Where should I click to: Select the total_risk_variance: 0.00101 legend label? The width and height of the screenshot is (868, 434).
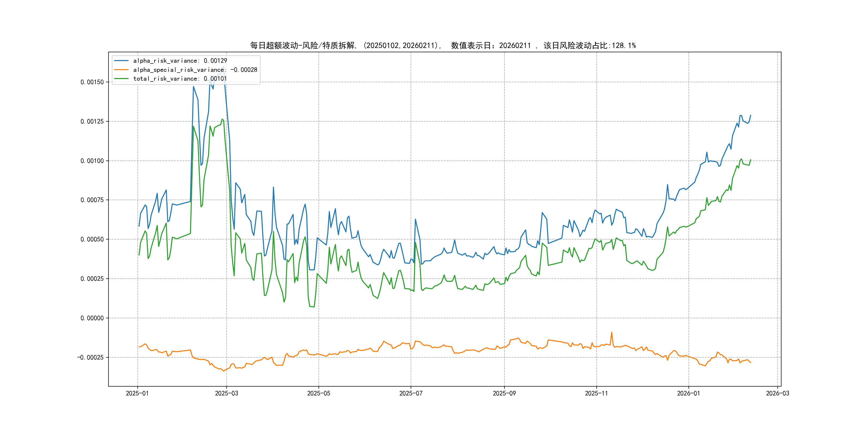[x=180, y=78]
